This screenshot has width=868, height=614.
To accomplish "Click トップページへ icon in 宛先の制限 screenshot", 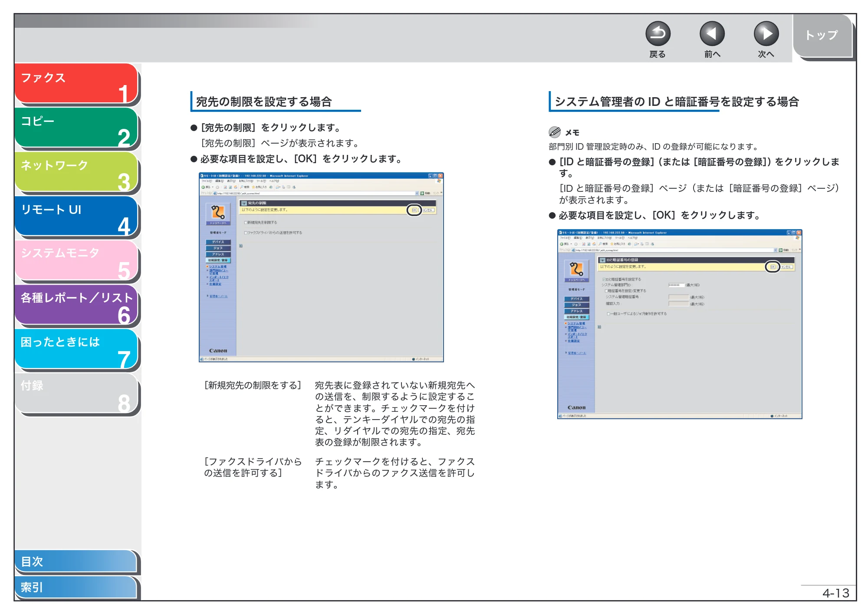I will [218, 214].
